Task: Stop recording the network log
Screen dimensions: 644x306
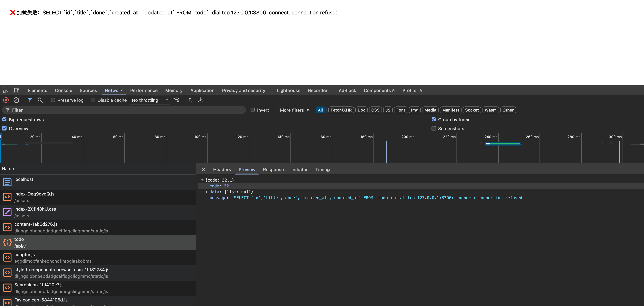Action: pos(6,100)
